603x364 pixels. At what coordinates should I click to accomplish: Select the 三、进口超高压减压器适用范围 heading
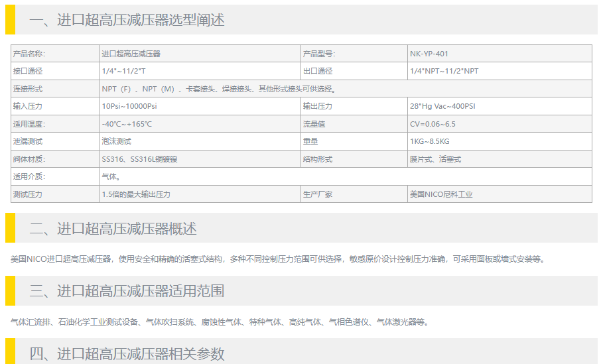tap(127, 291)
